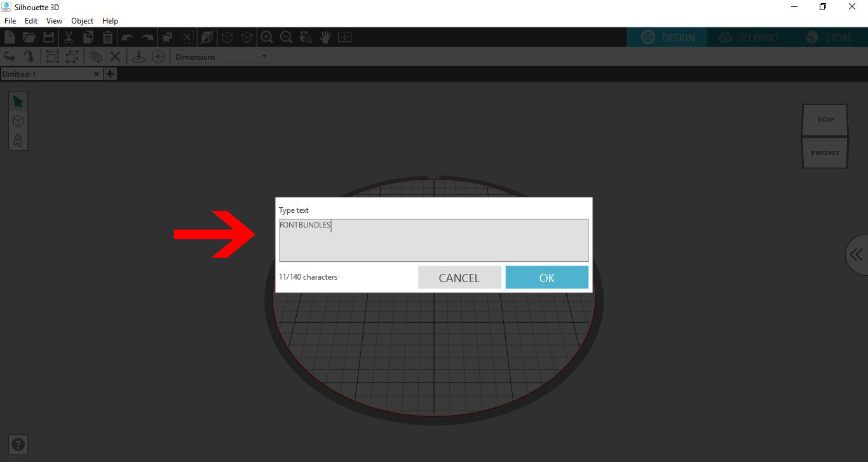
Task: Click the Delete X icon in toolbar
Action: click(115, 57)
